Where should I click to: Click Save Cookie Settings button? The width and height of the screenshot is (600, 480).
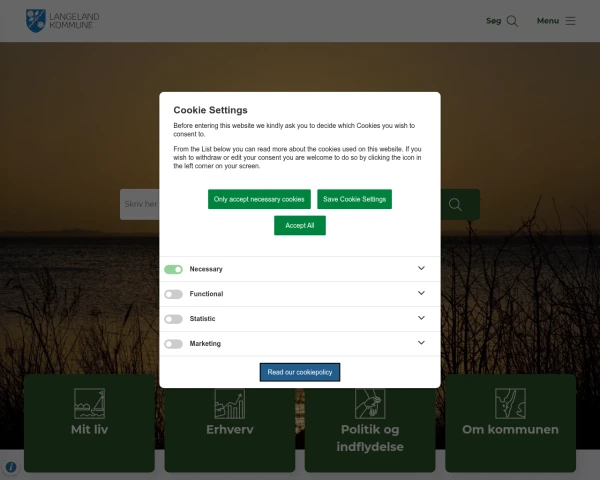354,199
